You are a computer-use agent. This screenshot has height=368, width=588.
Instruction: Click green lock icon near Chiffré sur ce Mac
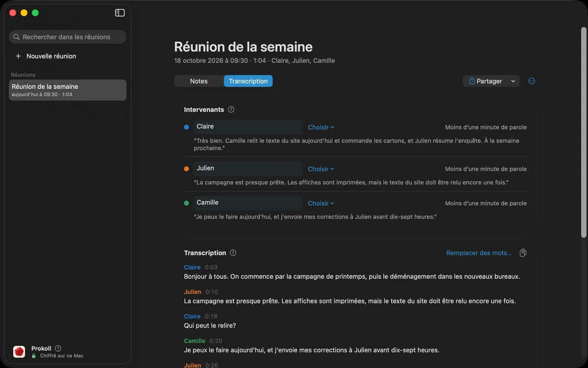click(x=34, y=356)
